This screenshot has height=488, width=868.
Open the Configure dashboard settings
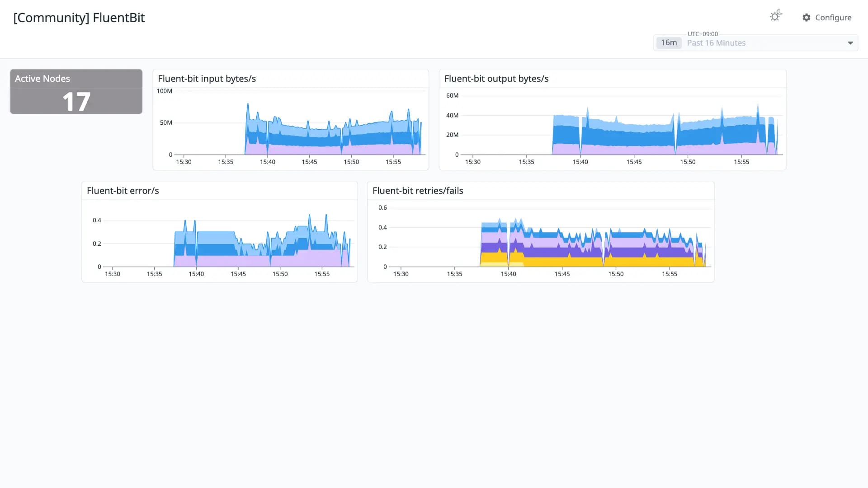point(827,18)
